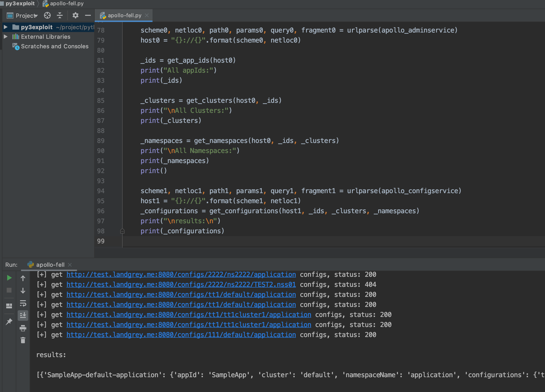Viewport: 545px width, 392px height.
Task: Expand the py3exploit project folder
Action: 6,27
